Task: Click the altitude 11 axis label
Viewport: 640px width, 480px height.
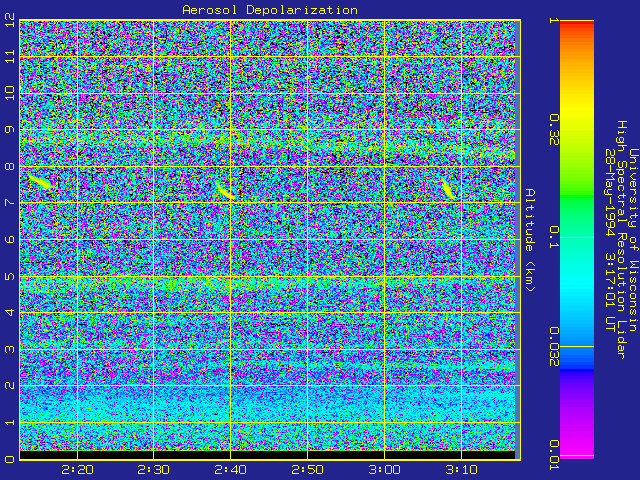Action: [10, 56]
